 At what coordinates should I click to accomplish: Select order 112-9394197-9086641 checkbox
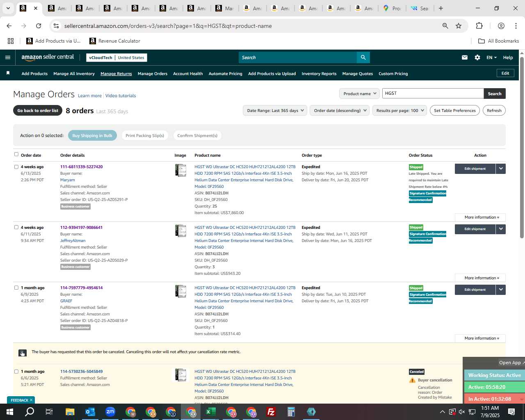click(16, 227)
